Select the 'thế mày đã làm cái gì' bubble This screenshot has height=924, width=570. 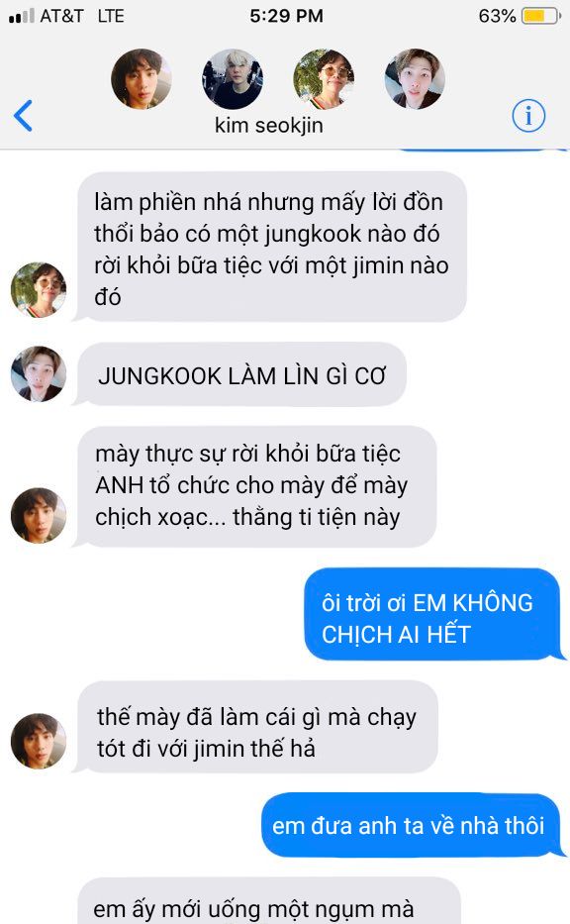(x=255, y=727)
